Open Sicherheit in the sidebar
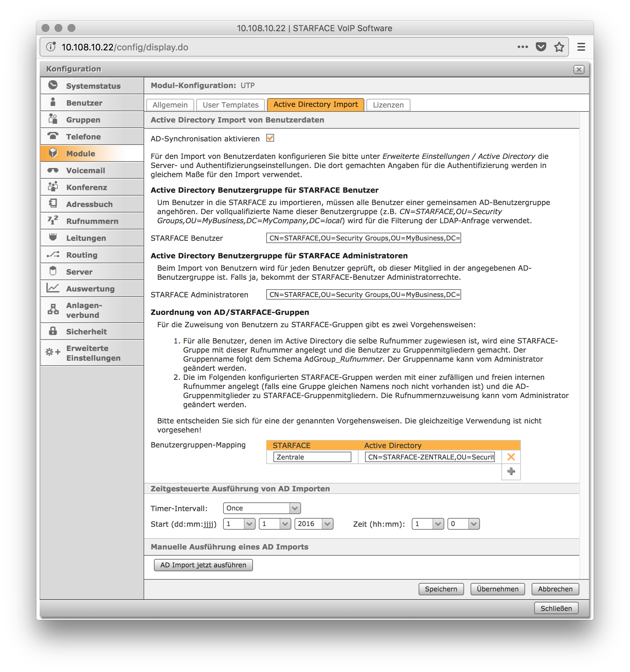Viewport: 630px width, 672px height. pos(92,331)
